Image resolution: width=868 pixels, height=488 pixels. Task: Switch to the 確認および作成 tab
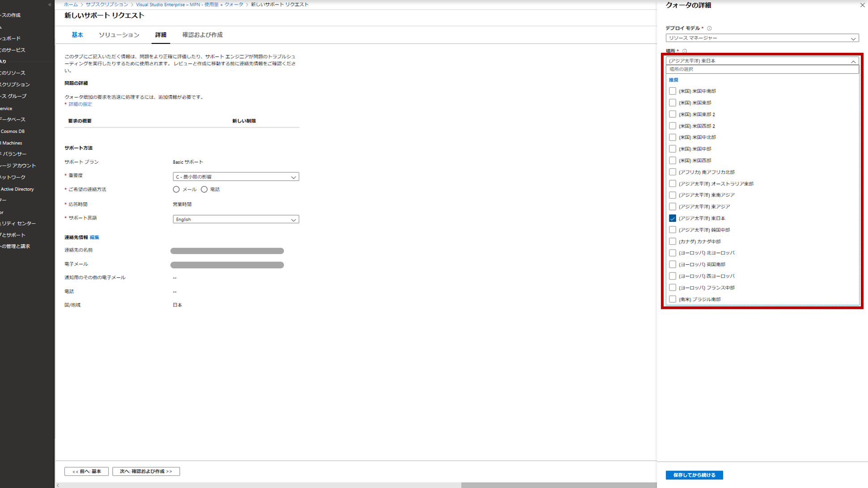[202, 35]
